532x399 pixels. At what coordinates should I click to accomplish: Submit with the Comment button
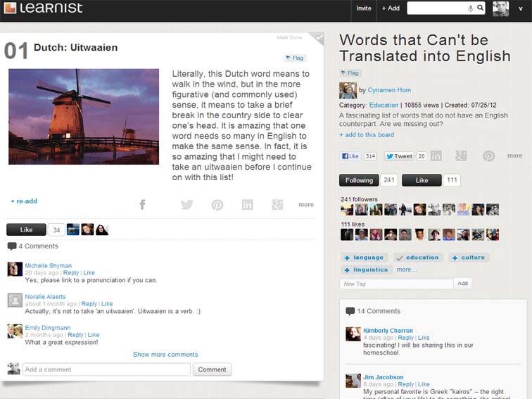click(x=212, y=369)
